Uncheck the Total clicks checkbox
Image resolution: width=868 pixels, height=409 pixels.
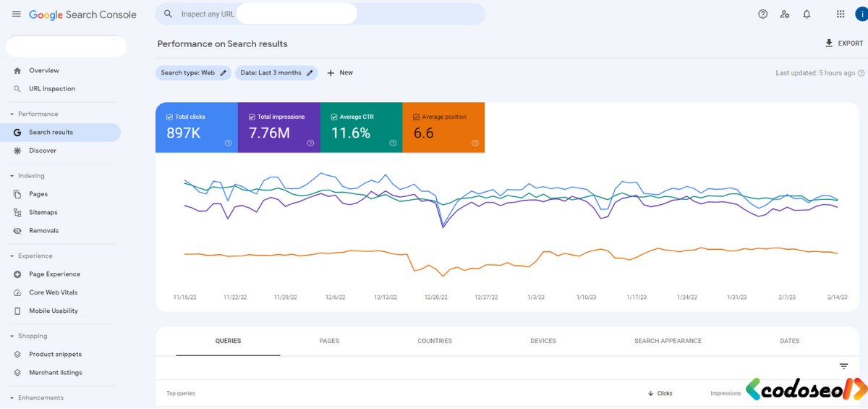coord(169,117)
